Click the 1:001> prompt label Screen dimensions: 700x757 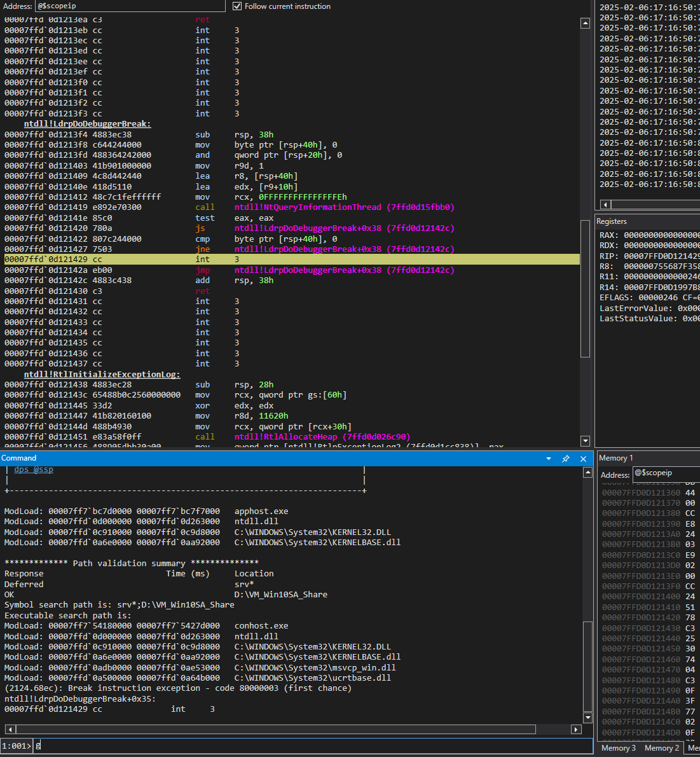pyautogui.click(x=17, y=746)
